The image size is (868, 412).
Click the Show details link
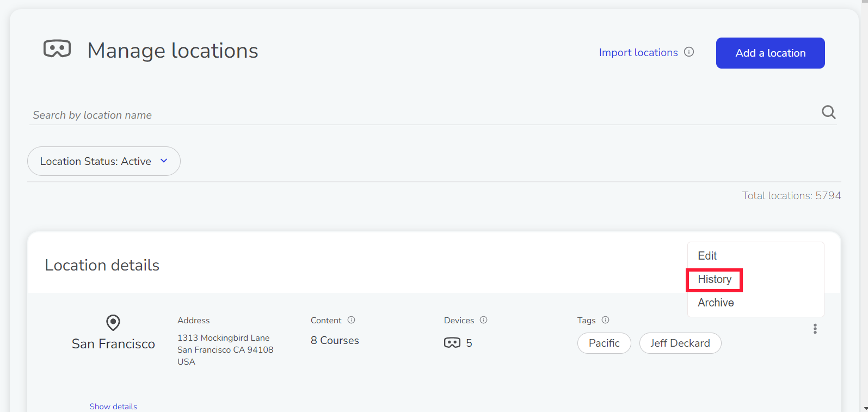pos(113,407)
